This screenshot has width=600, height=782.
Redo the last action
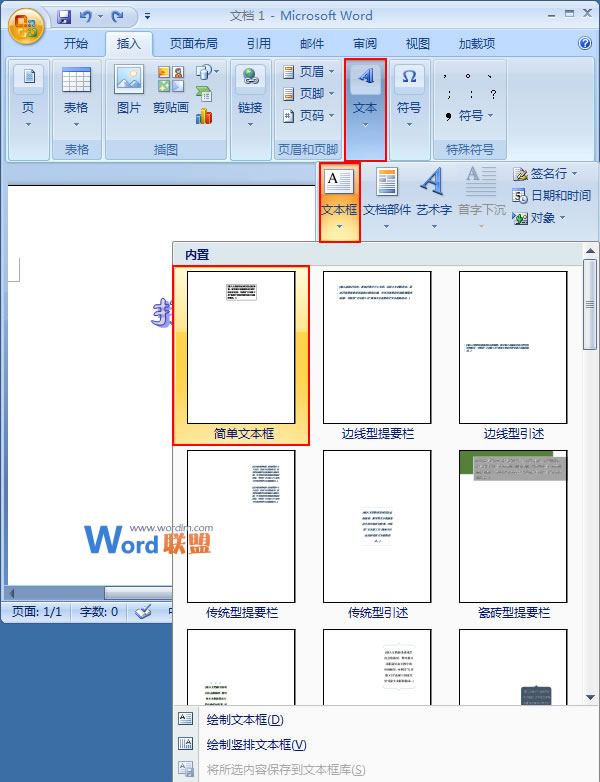coord(118,17)
